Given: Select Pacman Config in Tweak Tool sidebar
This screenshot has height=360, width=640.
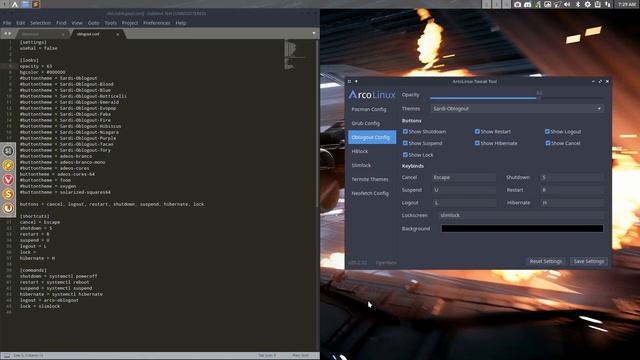Looking at the screenshot, I should 372,109.
